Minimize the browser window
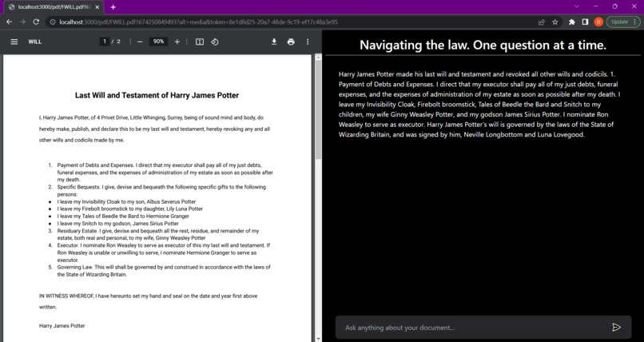644x342 pixels. tap(595, 6)
